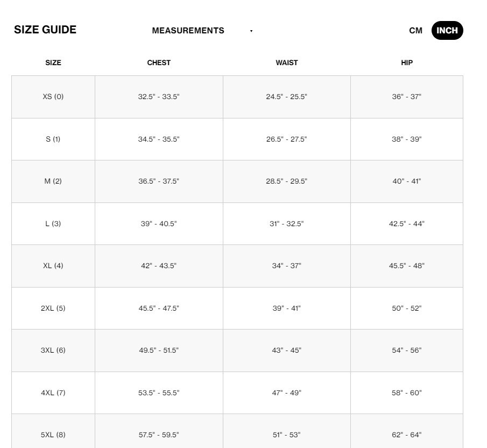Screen dimensions: 487x448
Task: Click the 3XL (6) size label
Action: 53,351
